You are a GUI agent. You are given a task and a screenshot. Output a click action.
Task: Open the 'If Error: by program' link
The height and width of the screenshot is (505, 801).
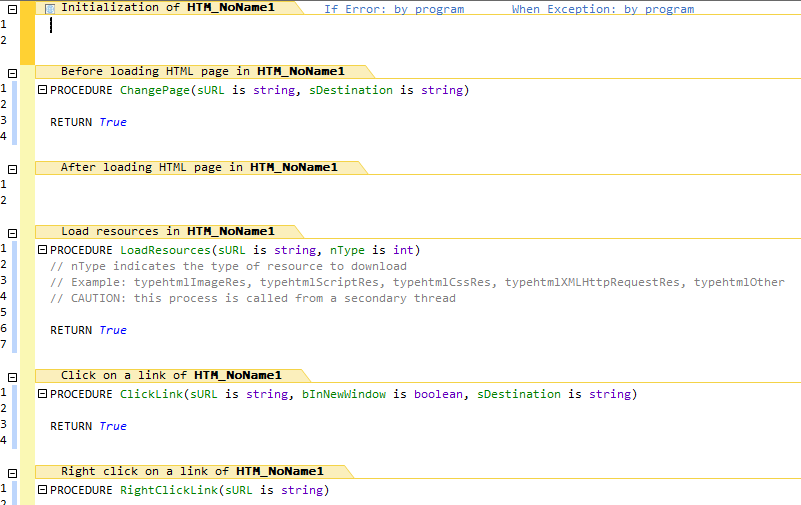[393, 9]
